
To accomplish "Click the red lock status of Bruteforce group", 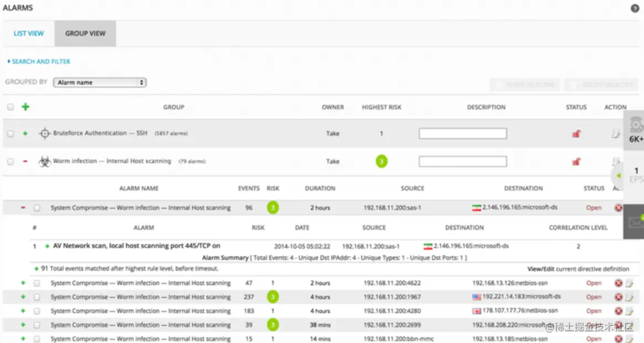I will (577, 133).
